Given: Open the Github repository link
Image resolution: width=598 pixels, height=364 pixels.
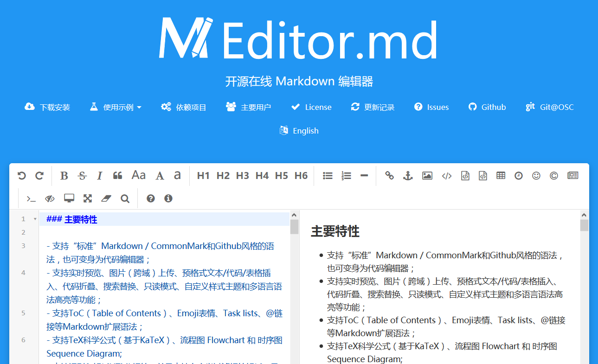Looking at the screenshot, I should click(x=487, y=107).
